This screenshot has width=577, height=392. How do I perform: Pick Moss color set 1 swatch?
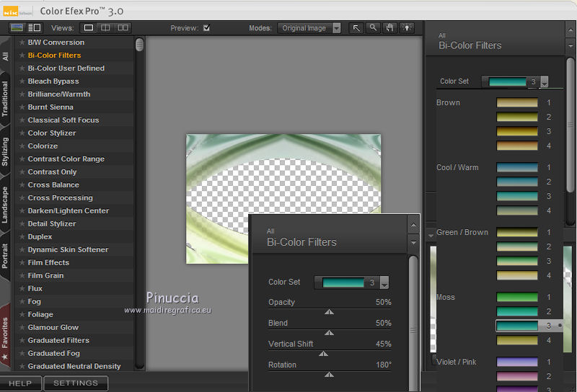pyautogui.click(x=517, y=297)
